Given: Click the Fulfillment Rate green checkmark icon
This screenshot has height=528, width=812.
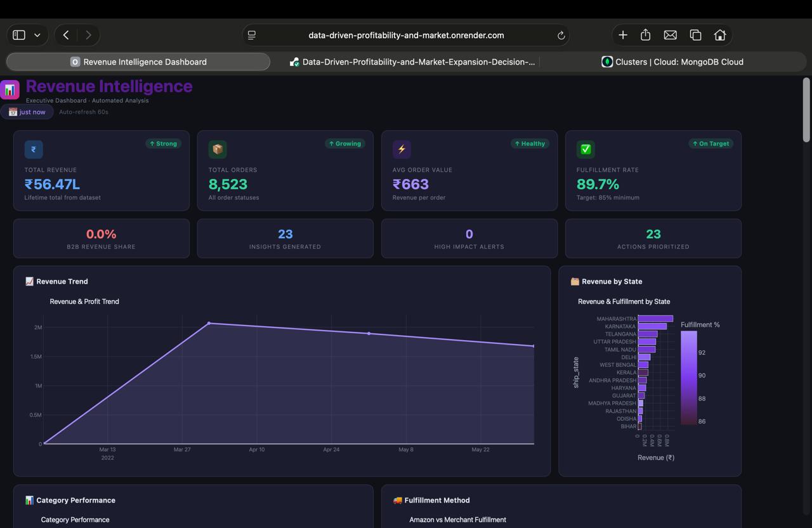Looking at the screenshot, I should [586, 149].
